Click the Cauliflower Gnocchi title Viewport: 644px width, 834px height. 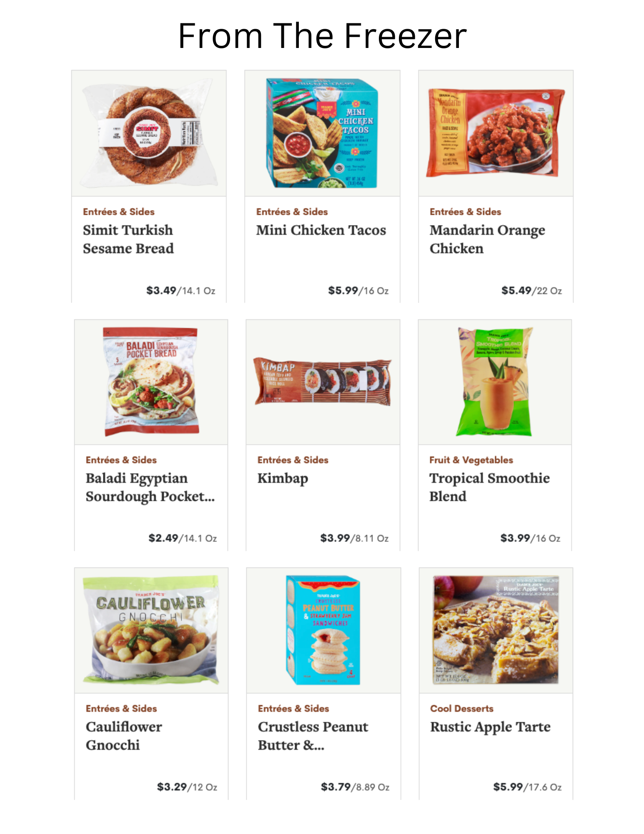(x=124, y=736)
